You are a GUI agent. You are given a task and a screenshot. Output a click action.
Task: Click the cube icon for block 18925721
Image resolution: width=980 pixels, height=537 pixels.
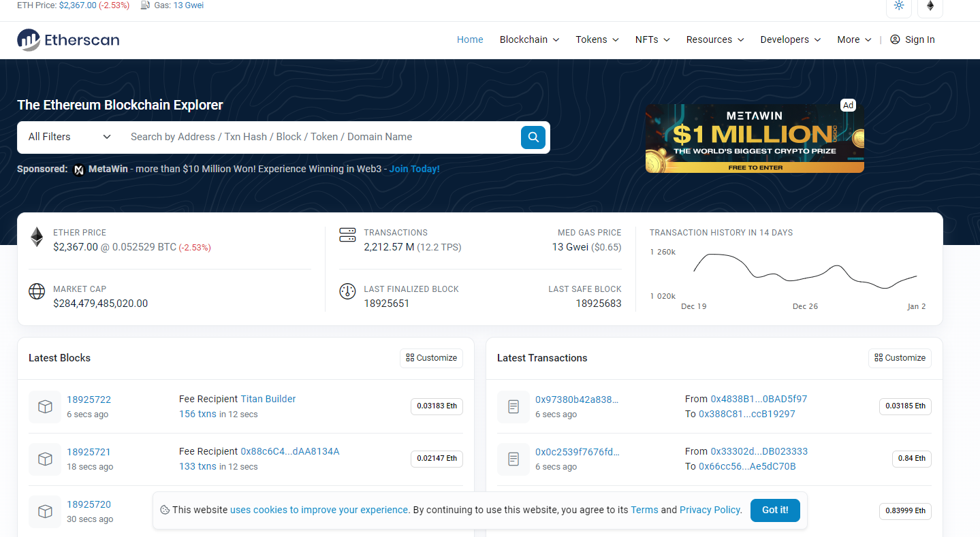pyautogui.click(x=45, y=459)
